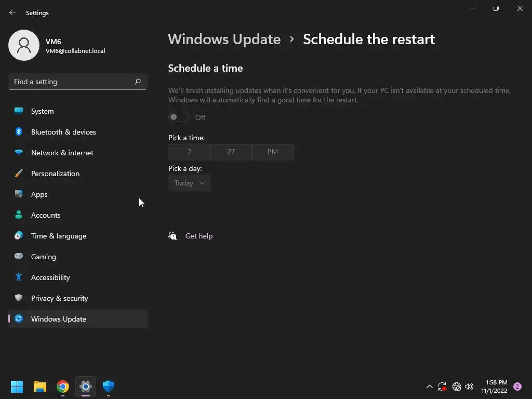The height and width of the screenshot is (399, 532).
Task: Click the Time & language clock icon
Action: (x=19, y=235)
